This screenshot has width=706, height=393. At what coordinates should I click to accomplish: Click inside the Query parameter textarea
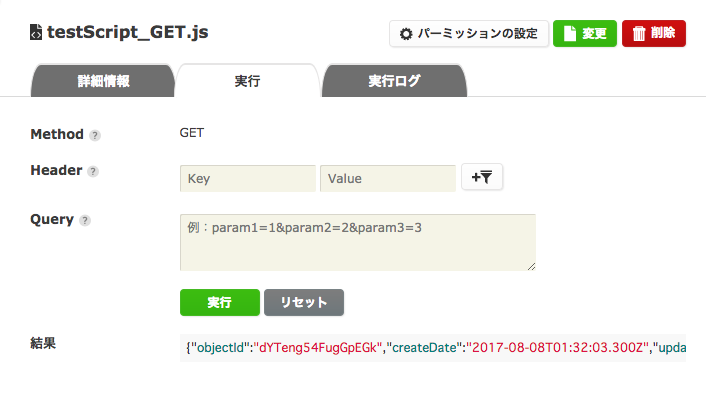[x=358, y=242]
